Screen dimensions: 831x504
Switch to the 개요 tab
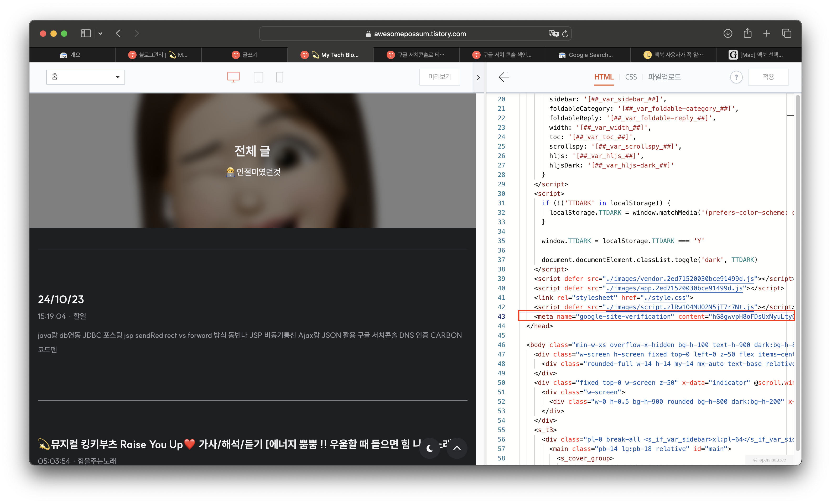pyautogui.click(x=72, y=55)
